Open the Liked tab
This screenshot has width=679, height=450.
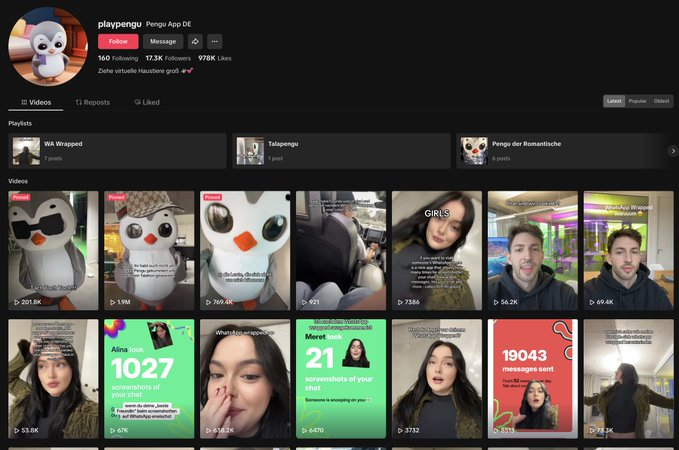146,102
